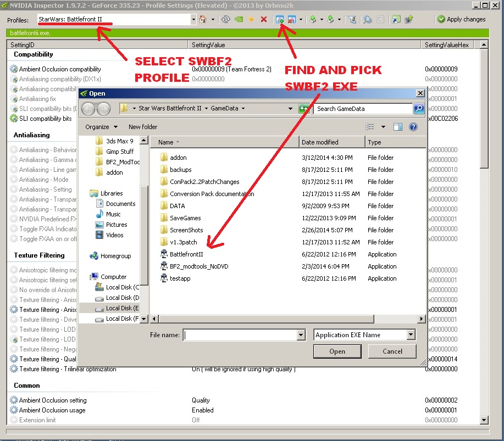Image resolution: width=504 pixels, height=441 pixels.
Task: Click the StarWars: Battlefront II profile field
Action: (114, 19)
